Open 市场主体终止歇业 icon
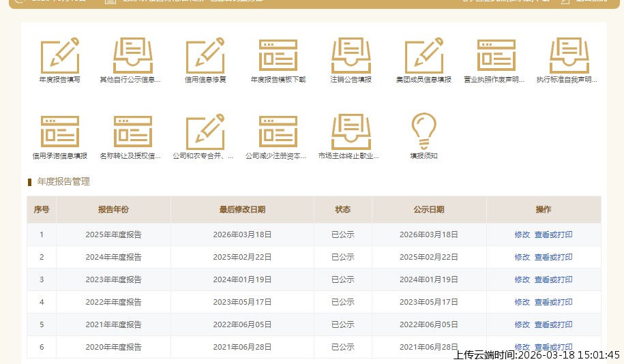The image size is (624, 364). (x=351, y=132)
